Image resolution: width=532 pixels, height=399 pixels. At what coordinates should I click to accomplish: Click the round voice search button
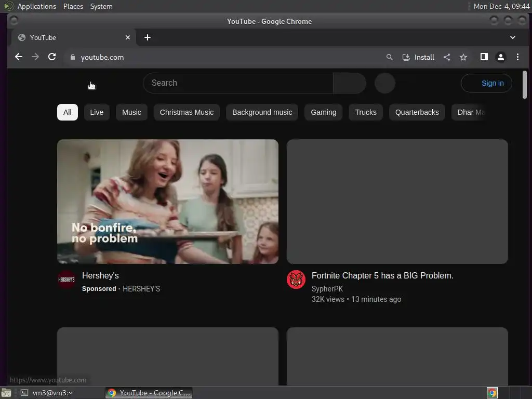pyautogui.click(x=385, y=83)
